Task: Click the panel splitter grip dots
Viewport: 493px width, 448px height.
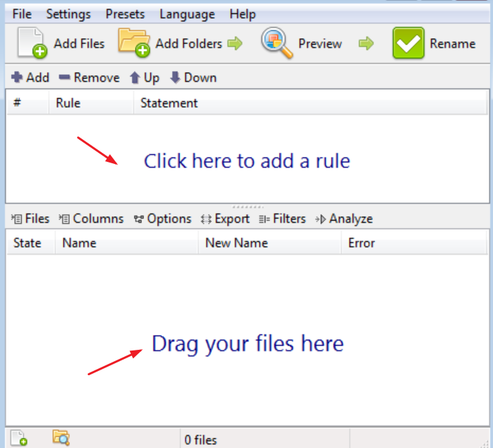Action: pos(248,207)
